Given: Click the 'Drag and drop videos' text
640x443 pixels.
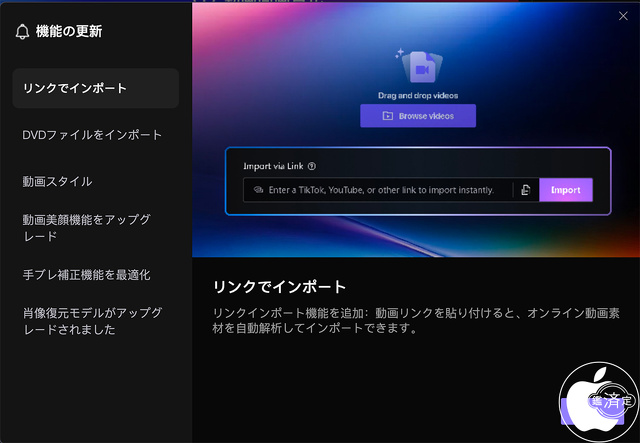Looking at the screenshot, I should pyautogui.click(x=418, y=96).
